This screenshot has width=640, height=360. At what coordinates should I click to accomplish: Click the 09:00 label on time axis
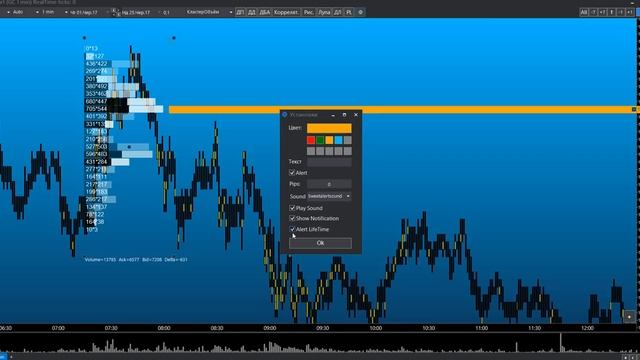click(270, 328)
